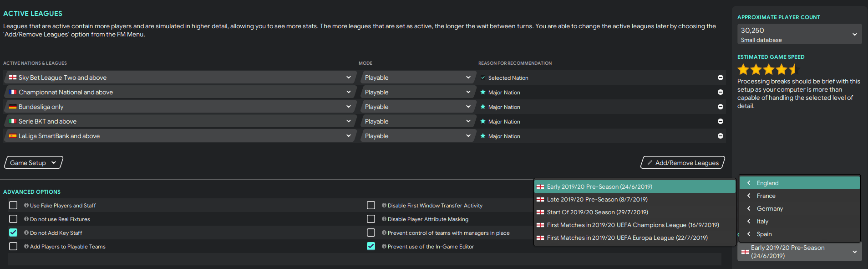Click info icon beside Prevent use of In-Game Editor
This screenshot has height=269, width=868.
[x=384, y=246]
